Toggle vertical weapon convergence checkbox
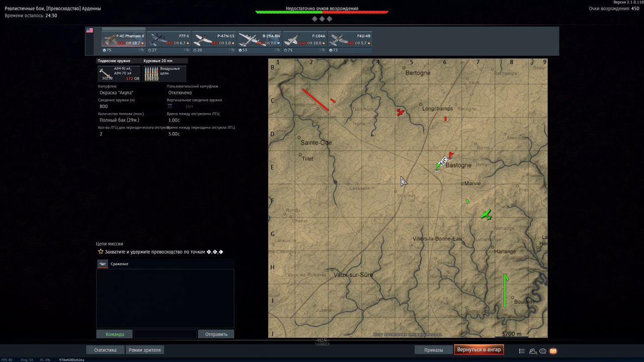644x362 pixels. pos(170,106)
